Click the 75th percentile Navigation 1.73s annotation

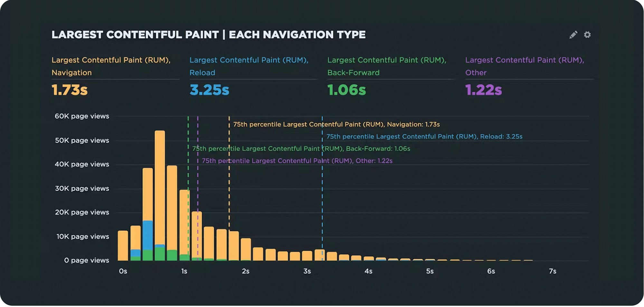point(336,125)
